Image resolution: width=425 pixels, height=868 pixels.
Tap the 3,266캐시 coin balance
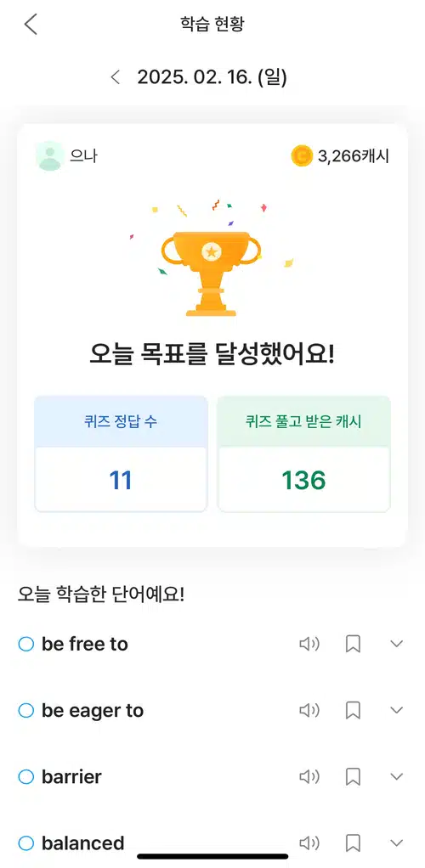pyautogui.click(x=340, y=156)
